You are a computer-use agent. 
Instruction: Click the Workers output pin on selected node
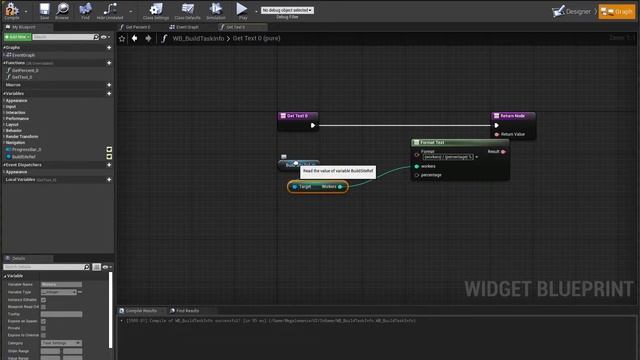pyautogui.click(x=340, y=187)
